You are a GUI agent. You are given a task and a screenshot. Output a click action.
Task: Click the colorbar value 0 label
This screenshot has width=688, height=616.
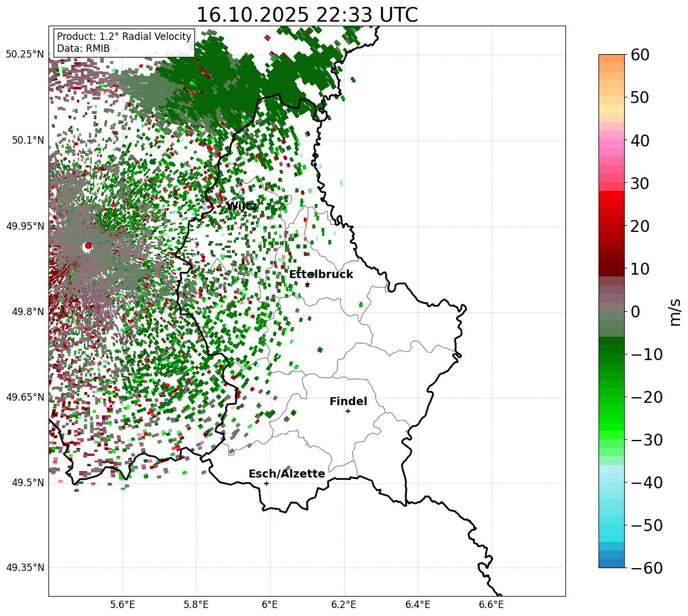point(636,311)
